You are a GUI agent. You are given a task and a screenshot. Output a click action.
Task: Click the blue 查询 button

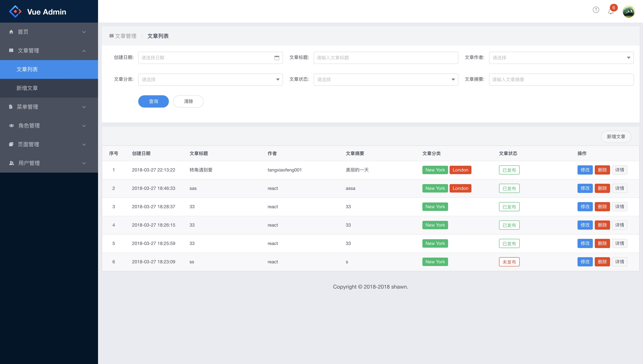click(153, 101)
